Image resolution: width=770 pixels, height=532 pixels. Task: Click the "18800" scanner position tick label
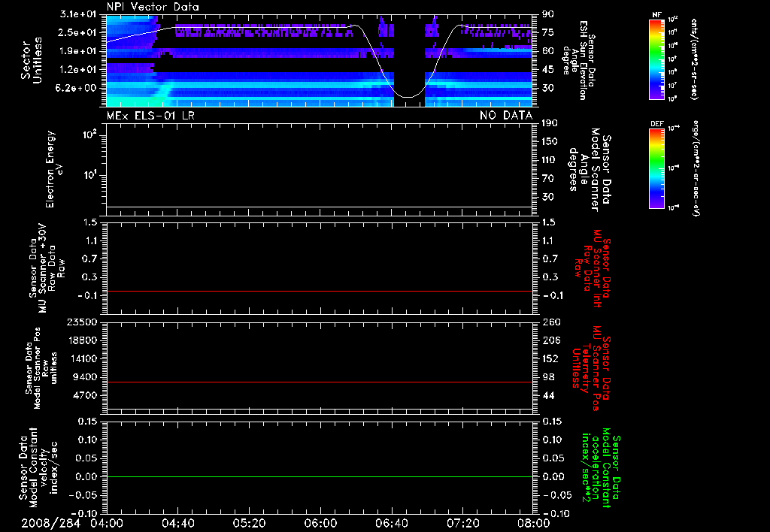tap(83, 340)
